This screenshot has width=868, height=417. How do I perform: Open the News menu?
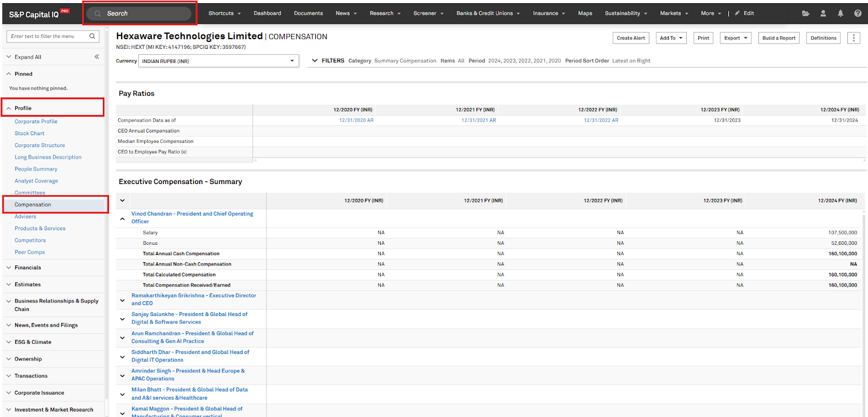pos(346,13)
